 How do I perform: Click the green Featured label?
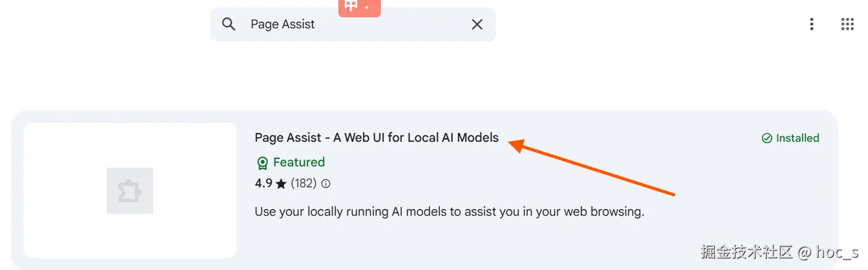(299, 162)
